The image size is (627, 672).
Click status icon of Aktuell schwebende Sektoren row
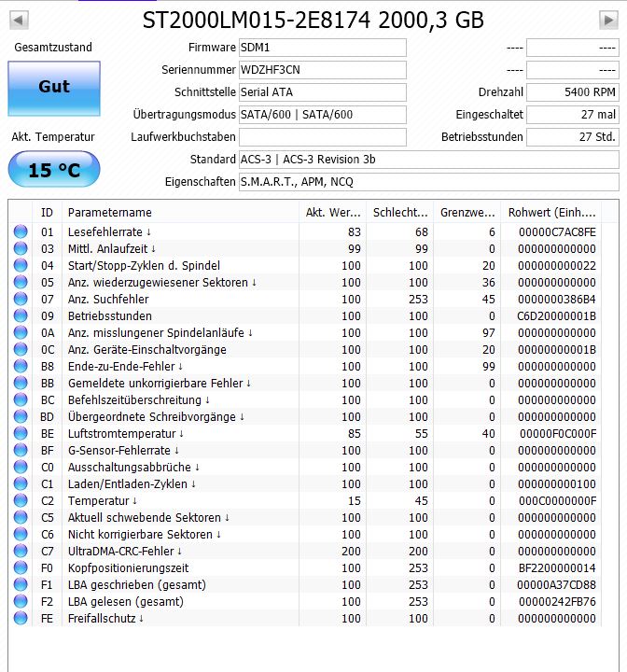[x=21, y=517]
